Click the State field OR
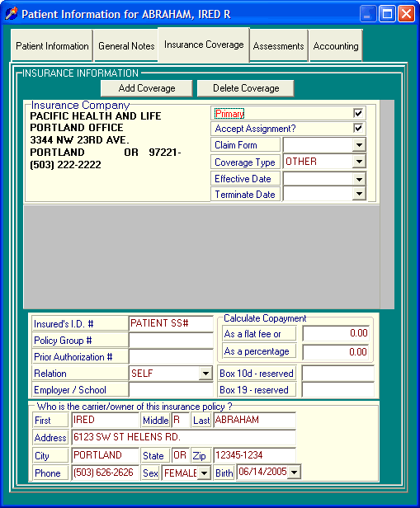420x508 pixels. click(180, 455)
